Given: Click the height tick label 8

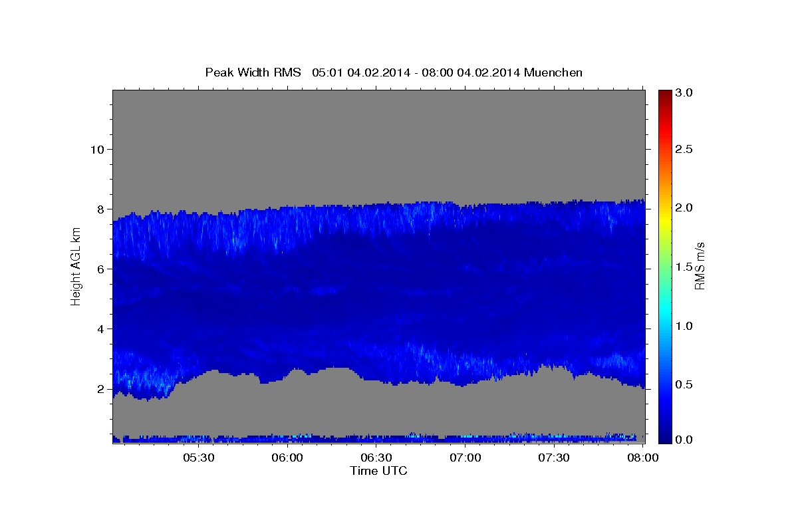Looking at the screenshot, I should (100, 209).
